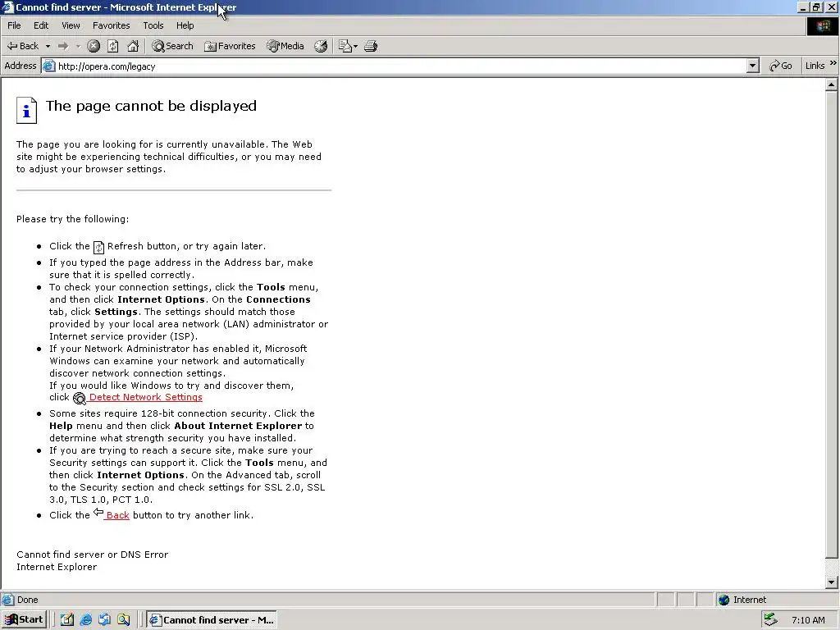Click the IE page icon in status bar
840x630 pixels.
coord(7,600)
